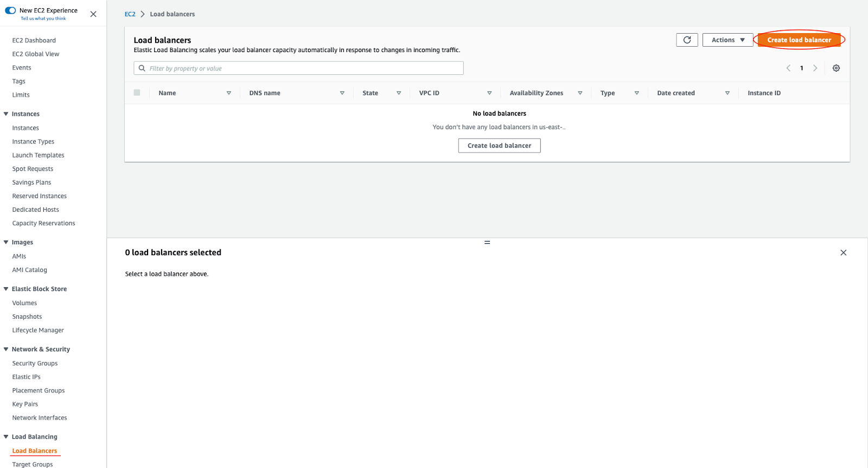This screenshot has width=868, height=468.
Task: Open Capacity Reservations
Action: pyautogui.click(x=44, y=223)
